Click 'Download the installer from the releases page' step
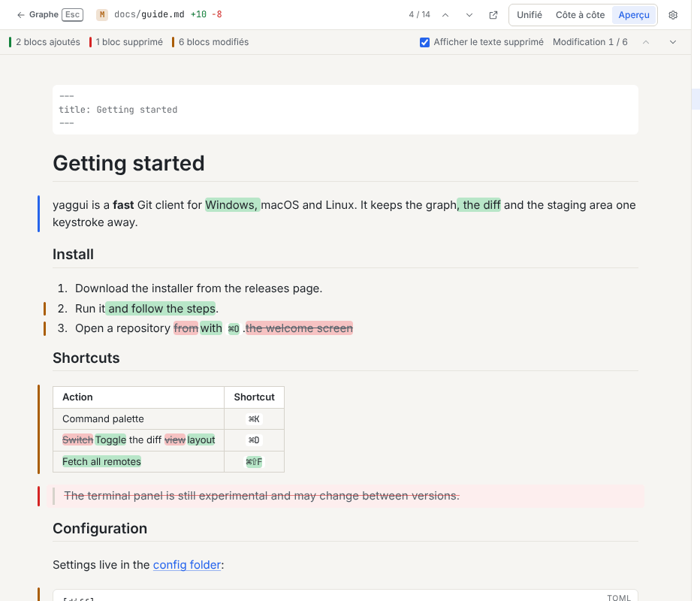This screenshot has width=700, height=601. click(x=199, y=288)
